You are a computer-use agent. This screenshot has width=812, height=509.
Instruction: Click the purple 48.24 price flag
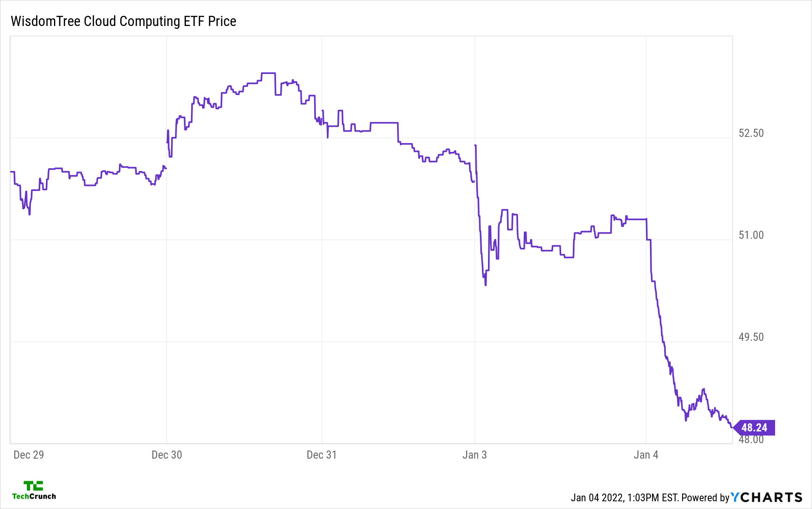pos(754,427)
